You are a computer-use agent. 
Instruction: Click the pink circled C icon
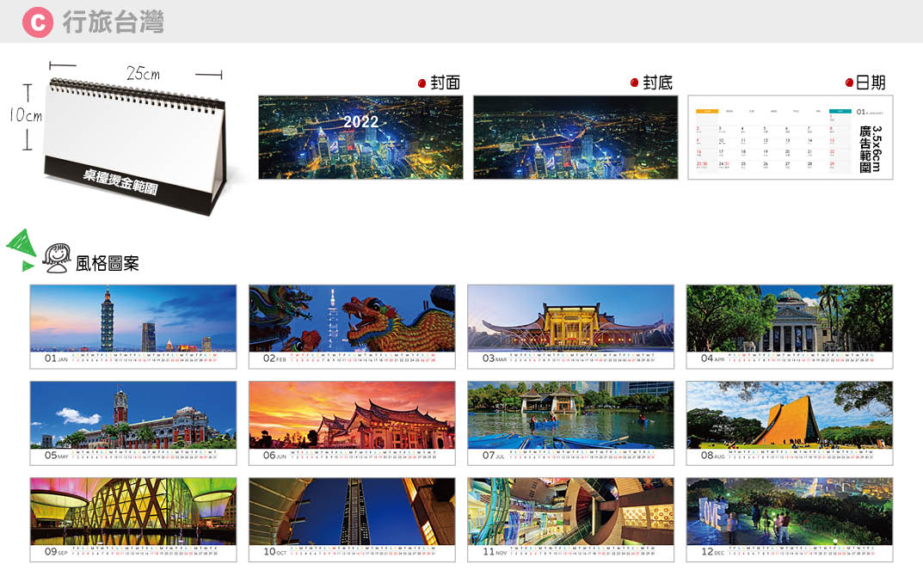coord(37,22)
